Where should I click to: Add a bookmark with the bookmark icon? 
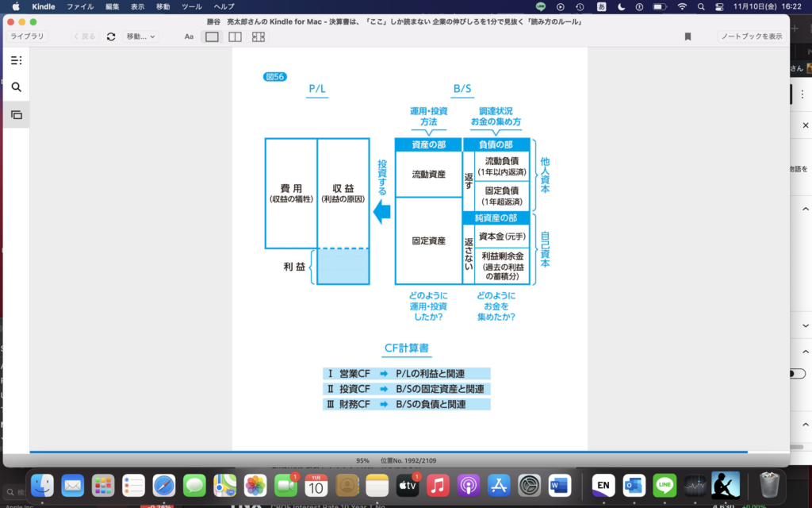(688, 37)
